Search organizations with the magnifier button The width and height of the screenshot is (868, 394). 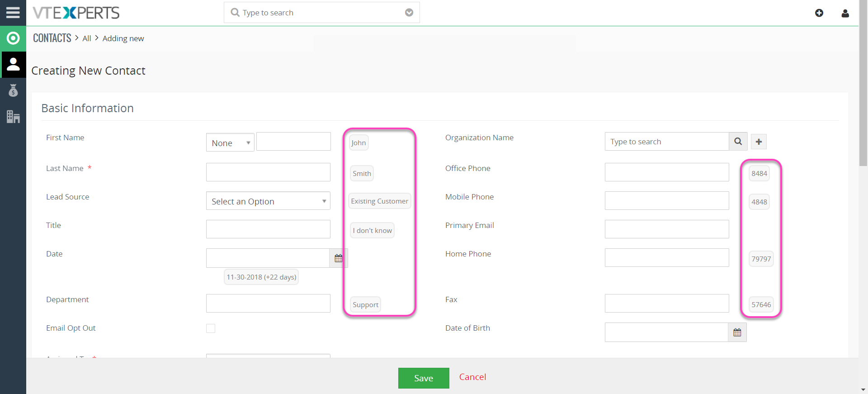point(738,142)
